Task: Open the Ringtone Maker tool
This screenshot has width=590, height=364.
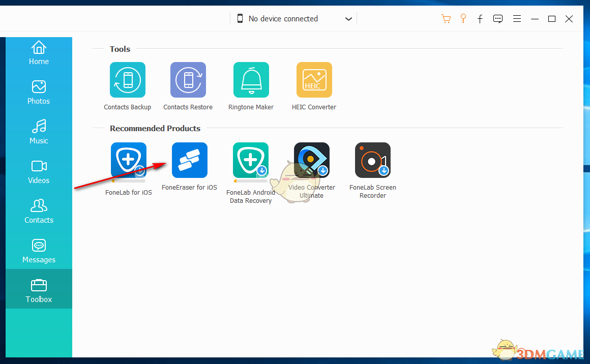Action: (x=251, y=80)
